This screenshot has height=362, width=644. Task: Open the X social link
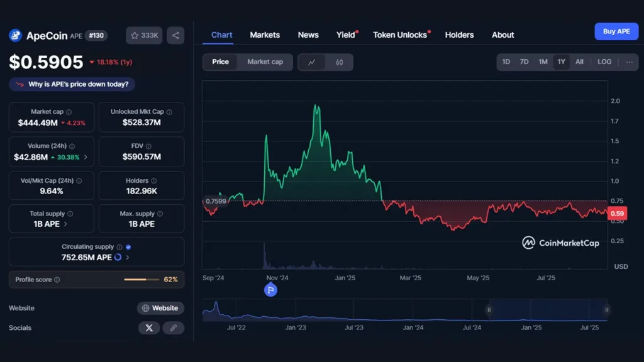click(x=149, y=328)
